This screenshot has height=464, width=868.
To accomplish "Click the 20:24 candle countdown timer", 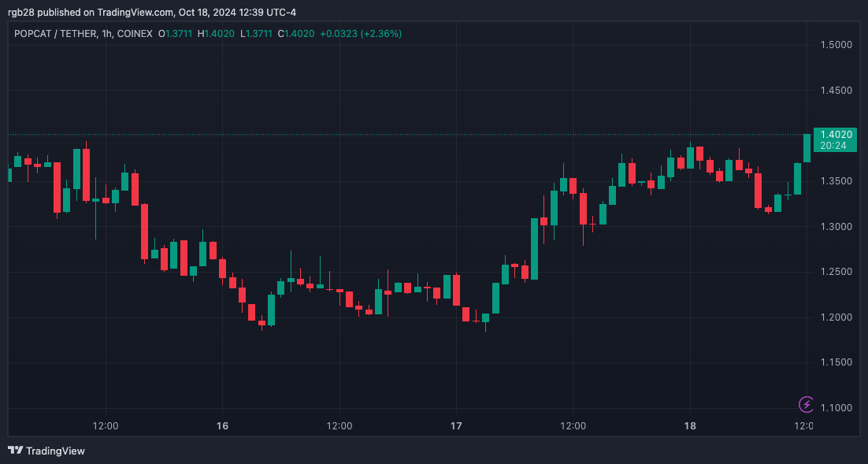I will tap(833, 146).
